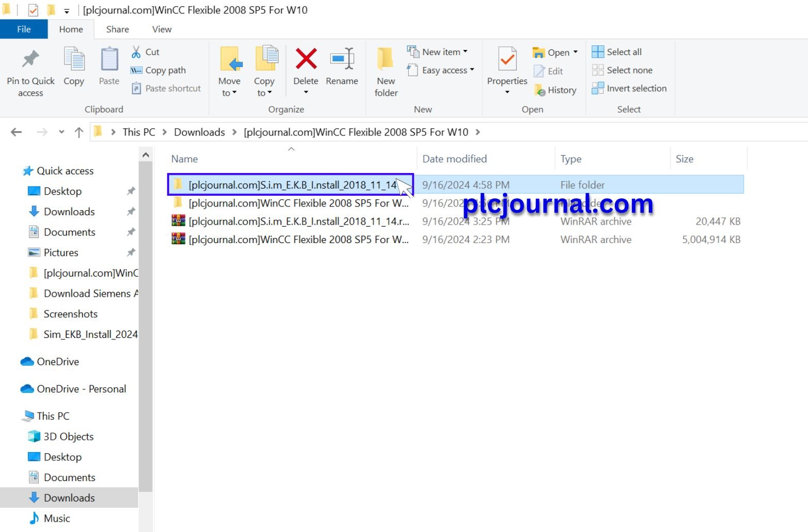Go back with the Back arrow
This screenshot has width=808, height=532.
click(x=16, y=132)
